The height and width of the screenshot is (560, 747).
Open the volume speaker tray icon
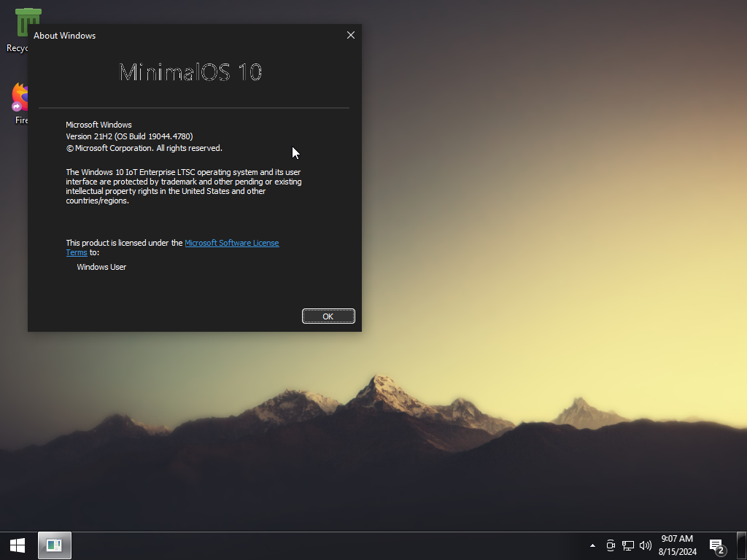(645, 545)
